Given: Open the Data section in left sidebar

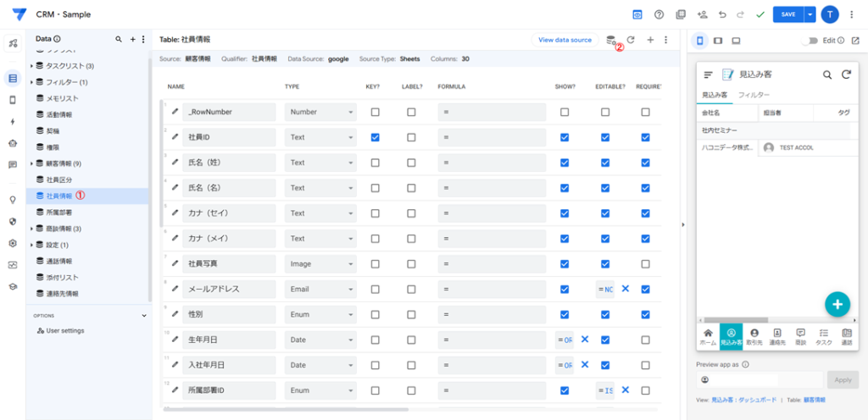Looking at the screenshot, I should point(13,78).
